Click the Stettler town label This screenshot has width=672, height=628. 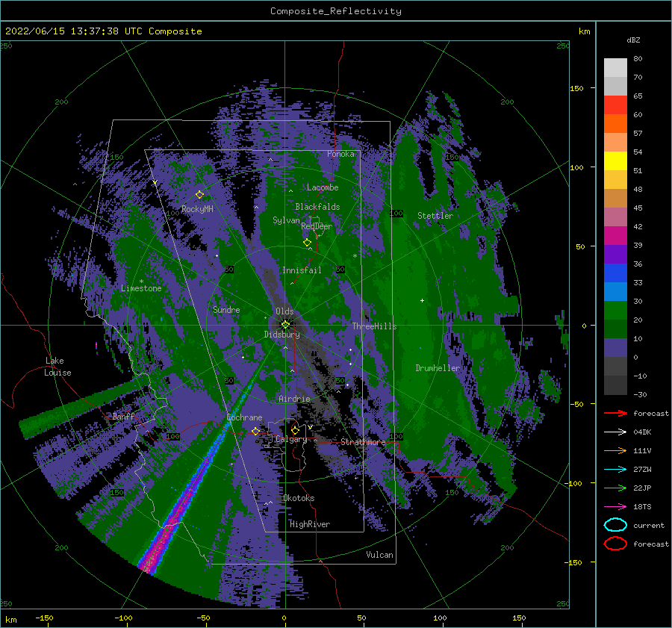435,216
